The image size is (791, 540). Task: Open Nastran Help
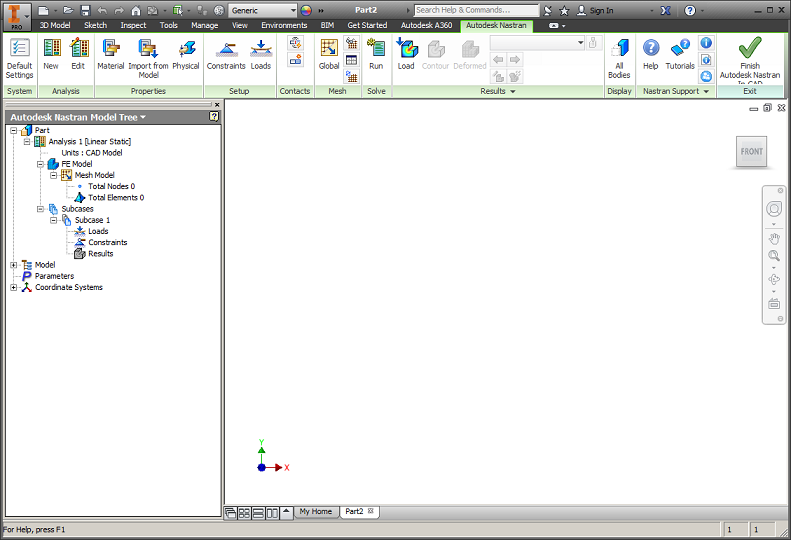[651, 55]
